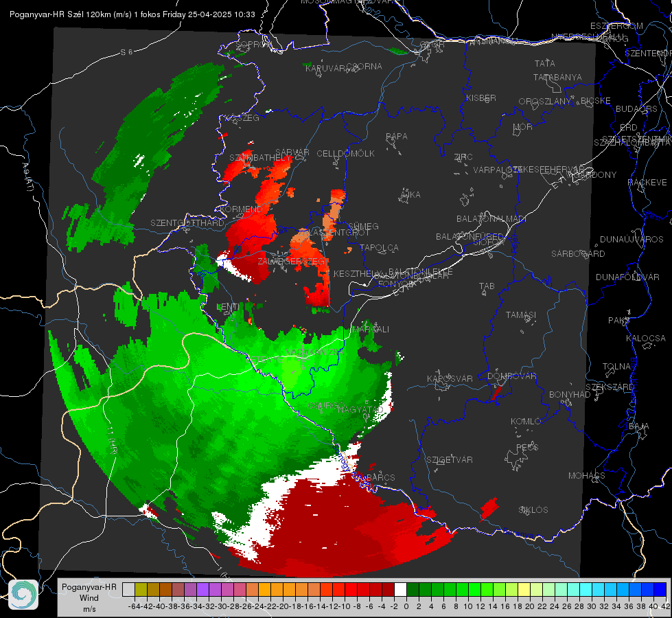Click the radar title text Poganyvar-HR Szél 120km
This screenshot has width=672, height=618.
point(60,14)
